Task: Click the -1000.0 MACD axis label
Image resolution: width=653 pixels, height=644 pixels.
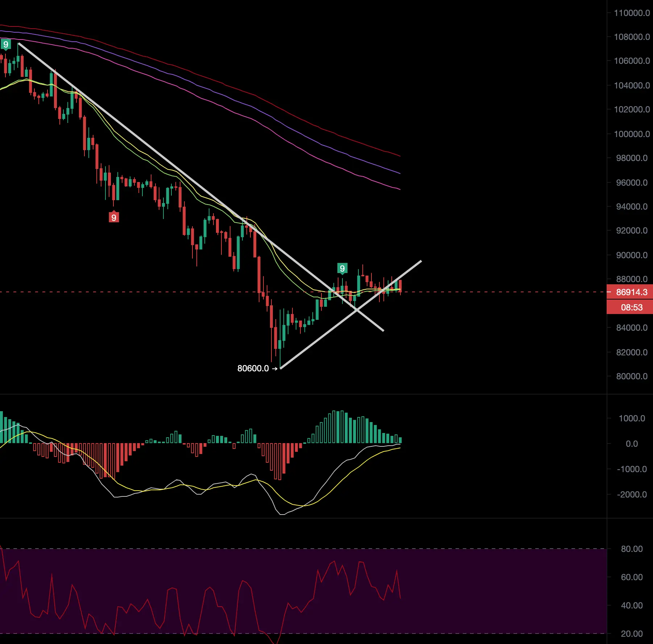Action: 632,469
